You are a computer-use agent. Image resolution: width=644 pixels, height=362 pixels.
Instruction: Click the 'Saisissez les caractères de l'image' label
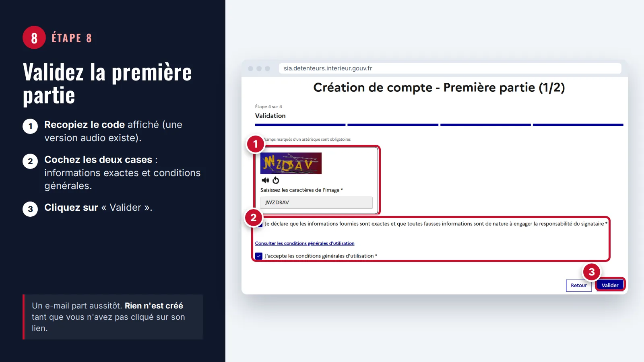[x=301, y=190]
